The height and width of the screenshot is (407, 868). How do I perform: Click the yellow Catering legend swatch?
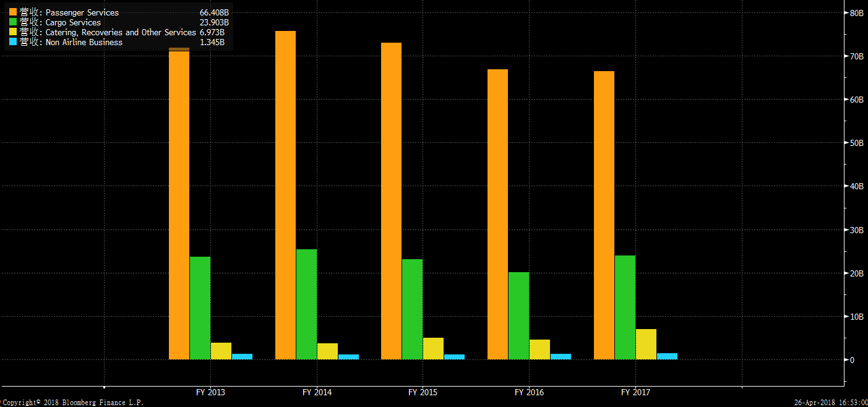tap(13, 32)
